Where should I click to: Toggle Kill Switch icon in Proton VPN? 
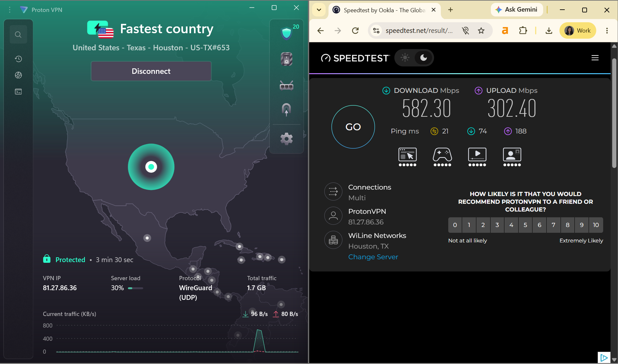pos(287,59)
